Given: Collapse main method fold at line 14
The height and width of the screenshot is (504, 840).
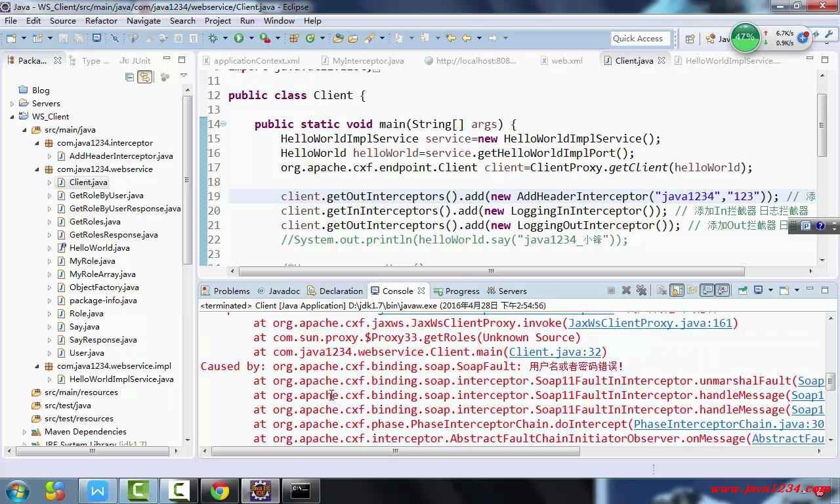Looking at the screenshot, I should pos(224,123).
